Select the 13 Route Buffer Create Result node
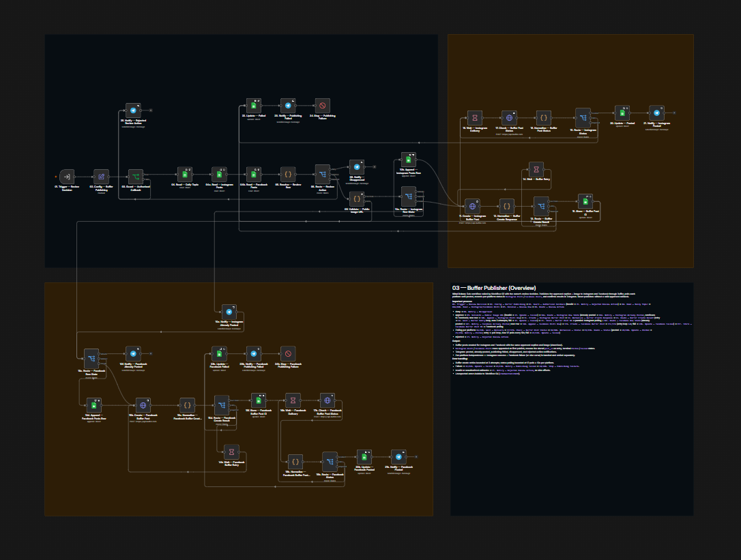The width and height of the screenshot is (741, 560). tap(541, 207)
